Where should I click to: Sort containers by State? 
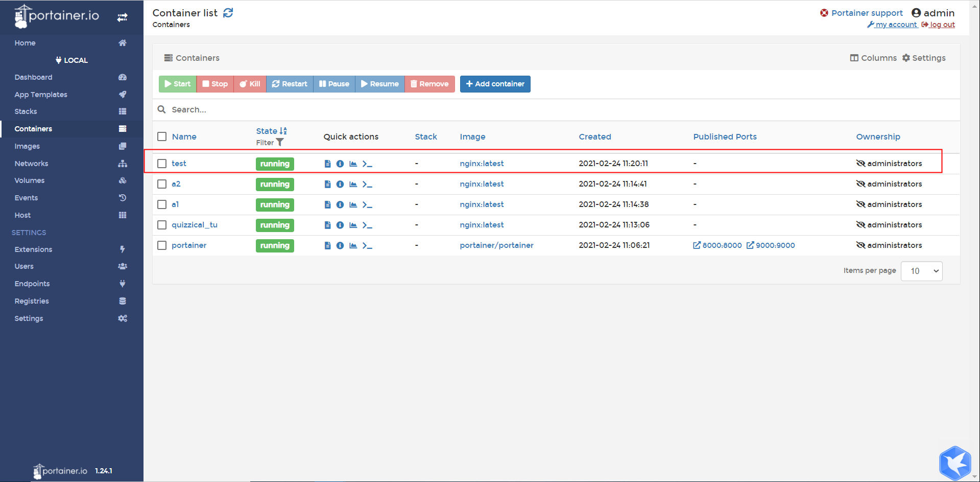coord(271,131)
